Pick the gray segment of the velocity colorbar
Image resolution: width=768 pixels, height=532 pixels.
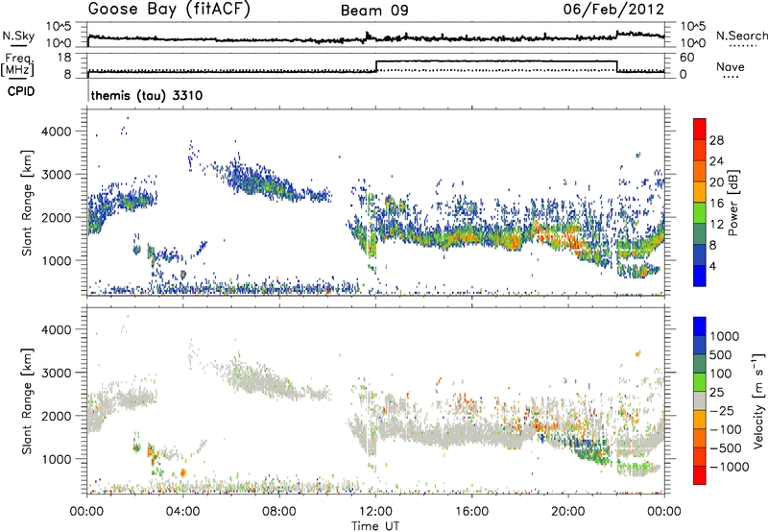(700, 400)
